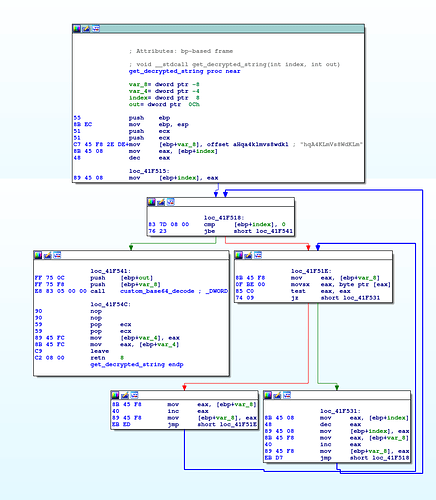Click the 'loc_41F531:' label
Viewport: 436px width, 500px height.
[x=340, y=411]
